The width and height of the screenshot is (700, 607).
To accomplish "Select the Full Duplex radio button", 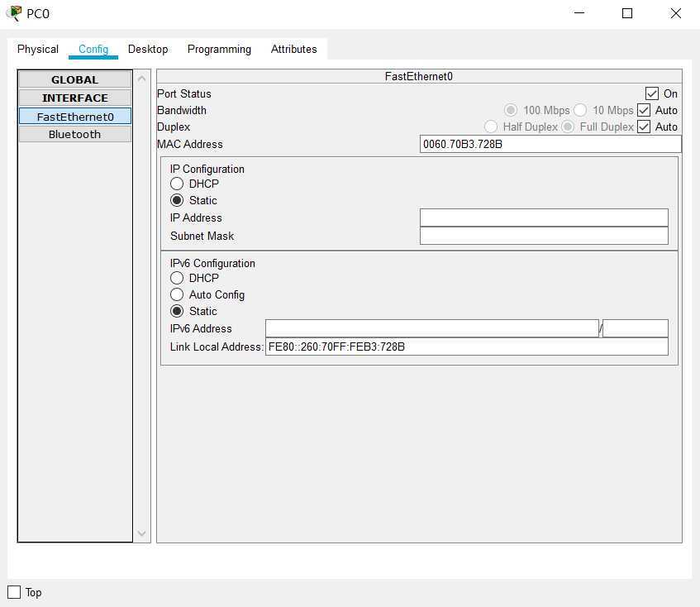I will (568, 127).
